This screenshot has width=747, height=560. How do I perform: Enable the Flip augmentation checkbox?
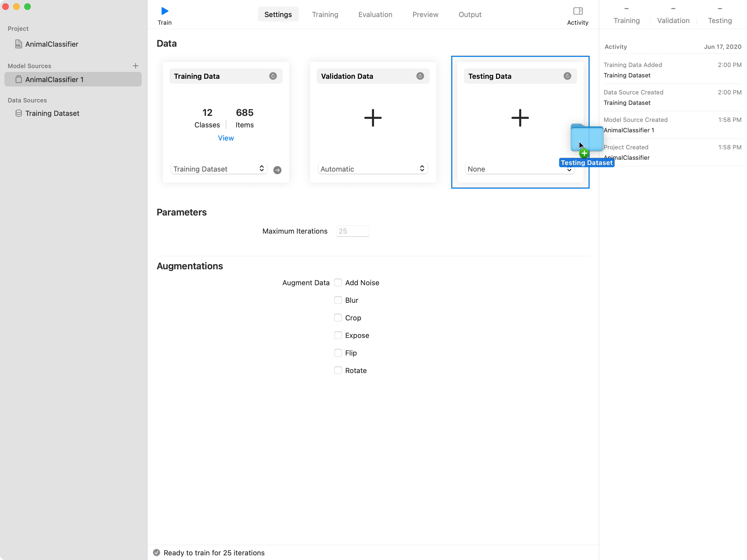pos(338,352)
